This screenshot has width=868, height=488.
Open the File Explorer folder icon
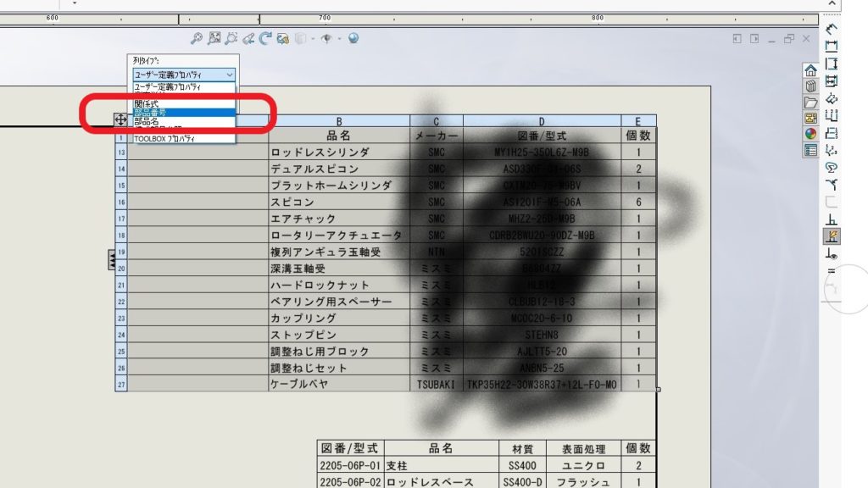(x=810, y=103)
